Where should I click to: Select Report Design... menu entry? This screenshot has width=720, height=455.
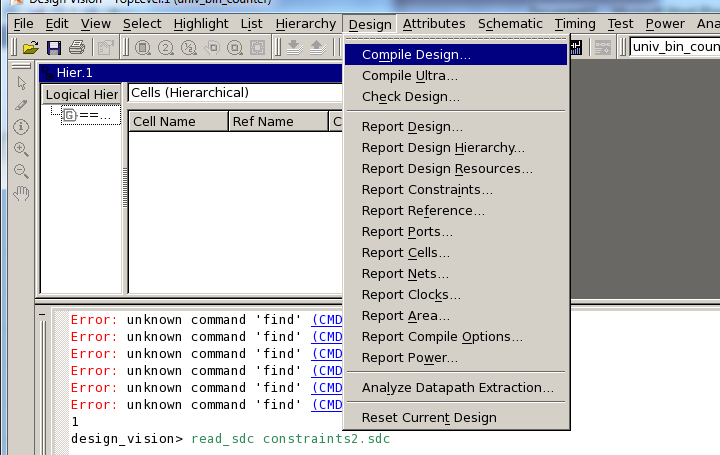pyautogui.click(x=456, y=127)
